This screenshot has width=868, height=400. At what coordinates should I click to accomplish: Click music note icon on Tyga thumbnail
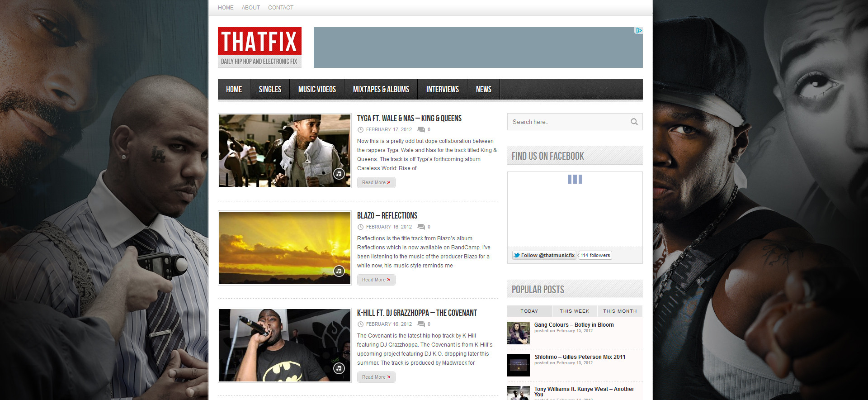(x=339, y=174)
